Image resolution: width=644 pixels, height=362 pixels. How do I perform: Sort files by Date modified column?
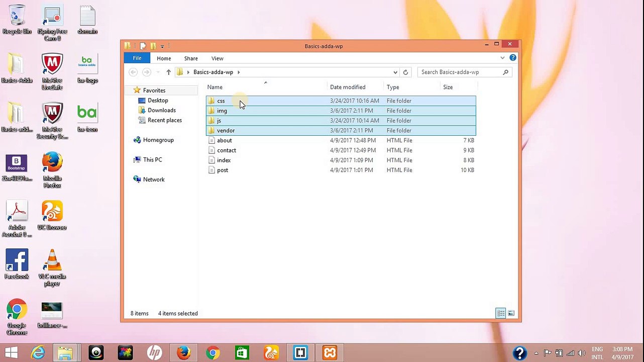point(348,87)
